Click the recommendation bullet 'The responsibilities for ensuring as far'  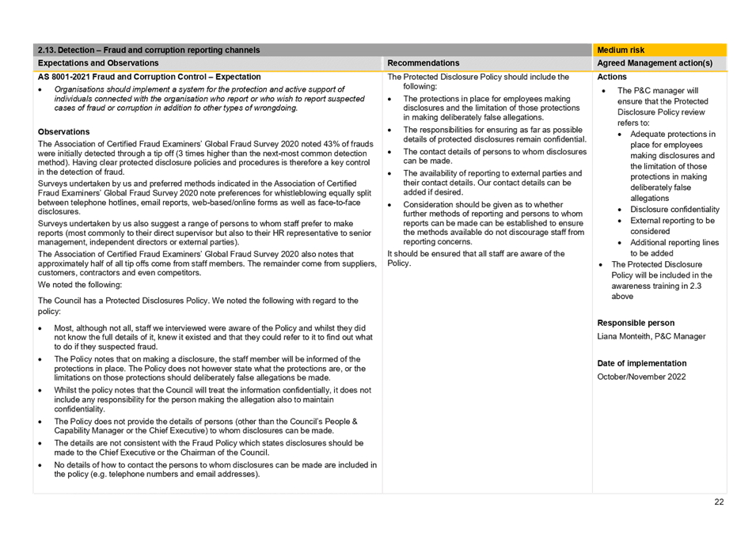[x=495, y=134]
